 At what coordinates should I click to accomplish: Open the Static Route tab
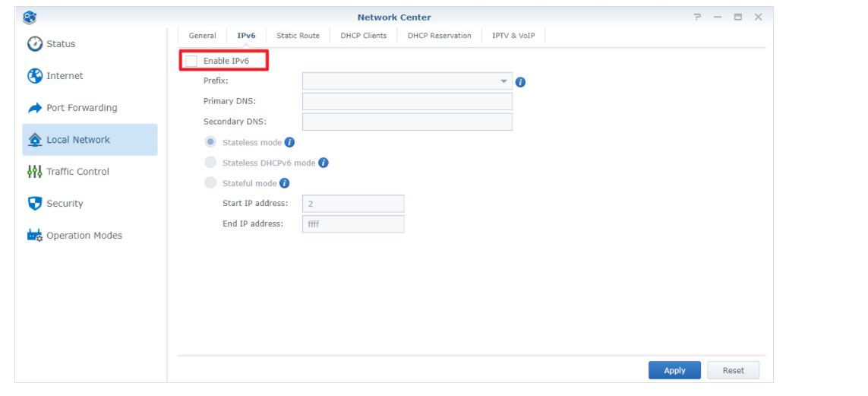298,36
